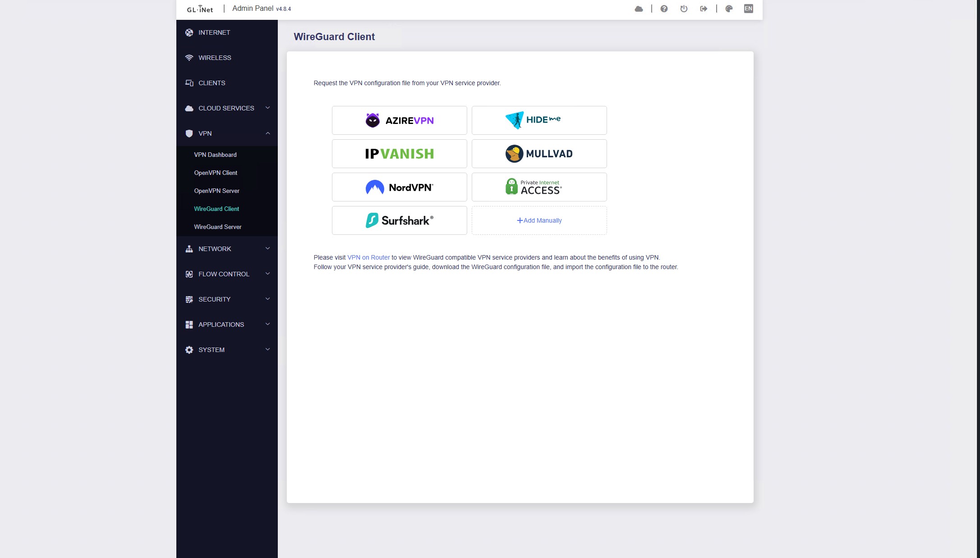Select WireGuard Server in sidebar
The height and width of the screenshot is (558, 980).
[217, 227]
